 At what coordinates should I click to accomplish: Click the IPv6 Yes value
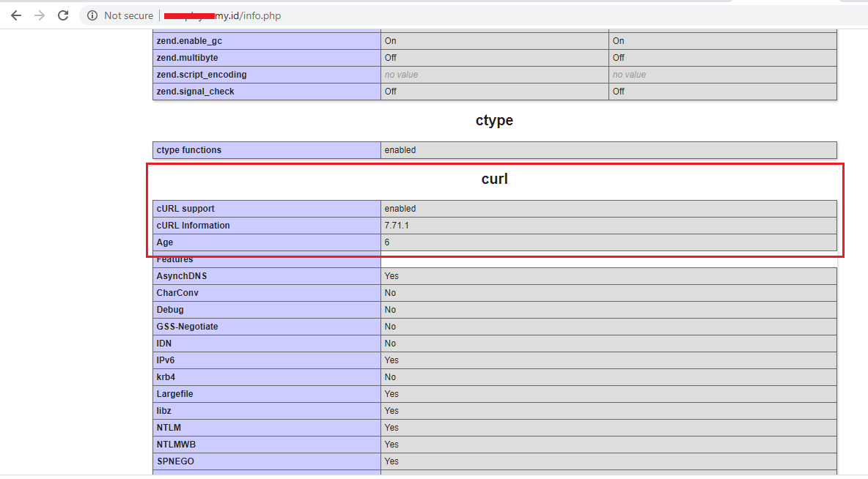391,360
